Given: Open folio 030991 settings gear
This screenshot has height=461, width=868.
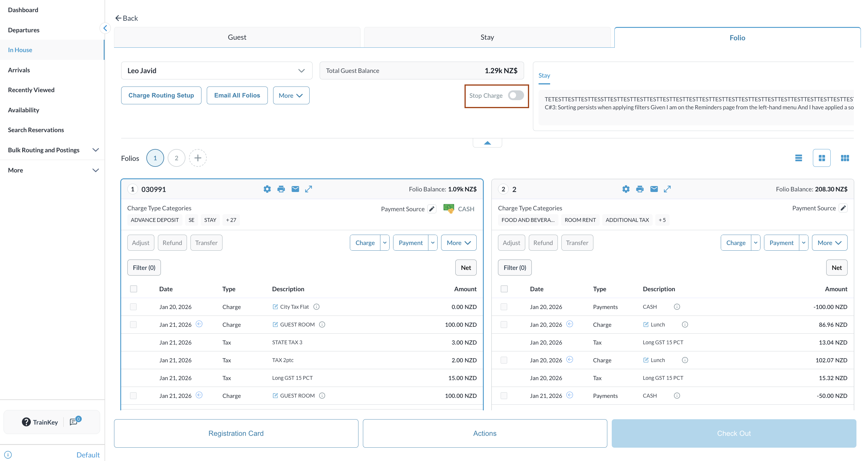Looking at the screenshot, I should click(267, 189).
